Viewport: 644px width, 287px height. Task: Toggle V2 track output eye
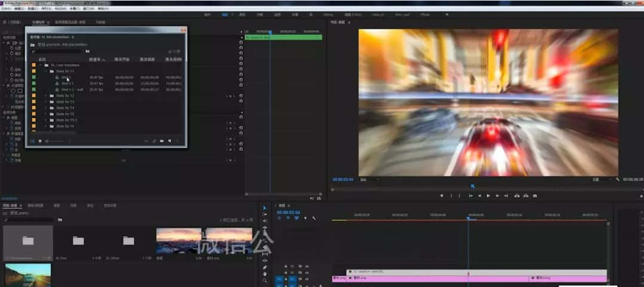(x=307, y=272)
